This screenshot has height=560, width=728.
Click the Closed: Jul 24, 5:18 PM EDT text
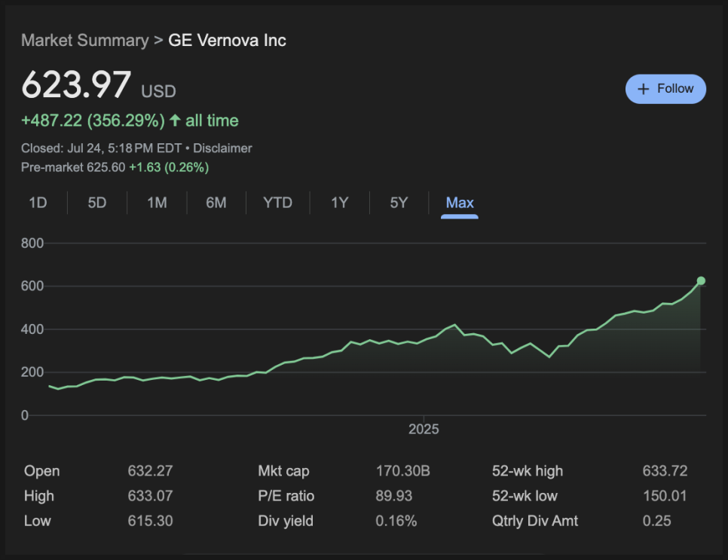pyautogui.click(x=101, y=148)
